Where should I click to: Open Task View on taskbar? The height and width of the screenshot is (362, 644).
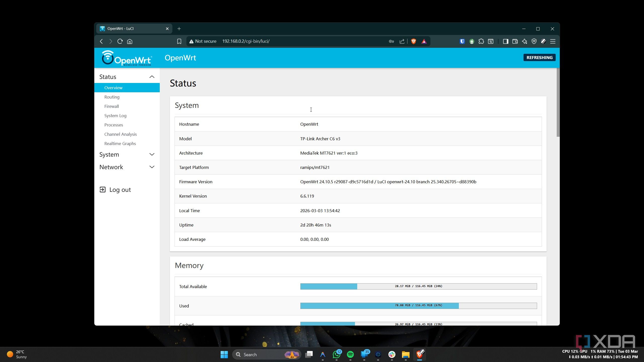[x=309, y=354]
